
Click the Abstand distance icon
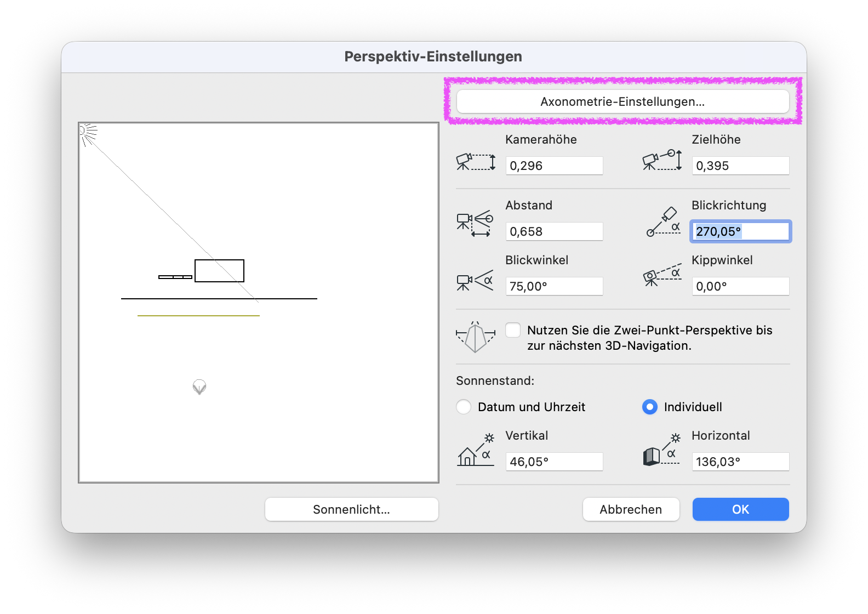coord(475,223)
